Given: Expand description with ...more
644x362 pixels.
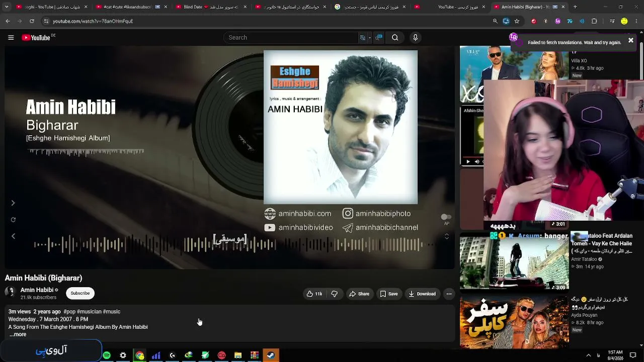Looking at the screenshot, I should pos(18,334).
